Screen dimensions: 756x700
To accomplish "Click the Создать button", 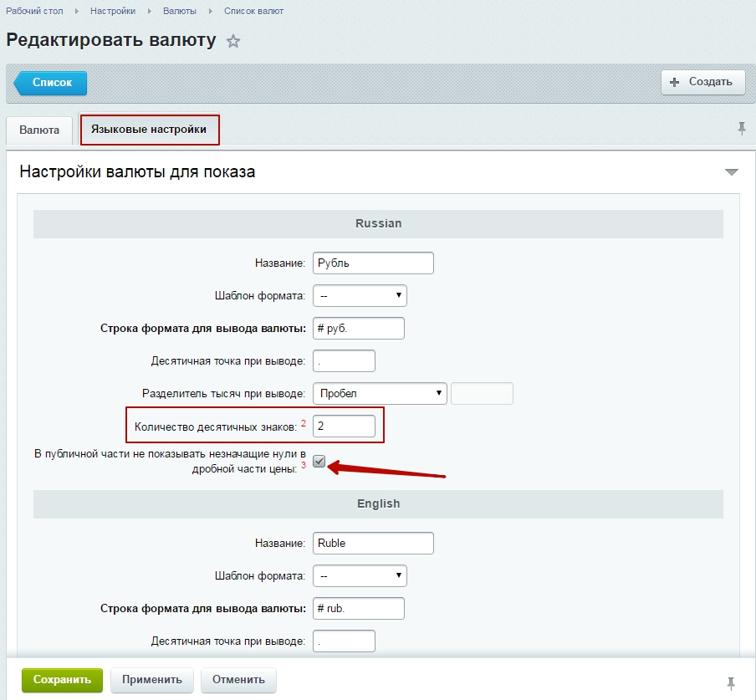I will tap(702, 82).
